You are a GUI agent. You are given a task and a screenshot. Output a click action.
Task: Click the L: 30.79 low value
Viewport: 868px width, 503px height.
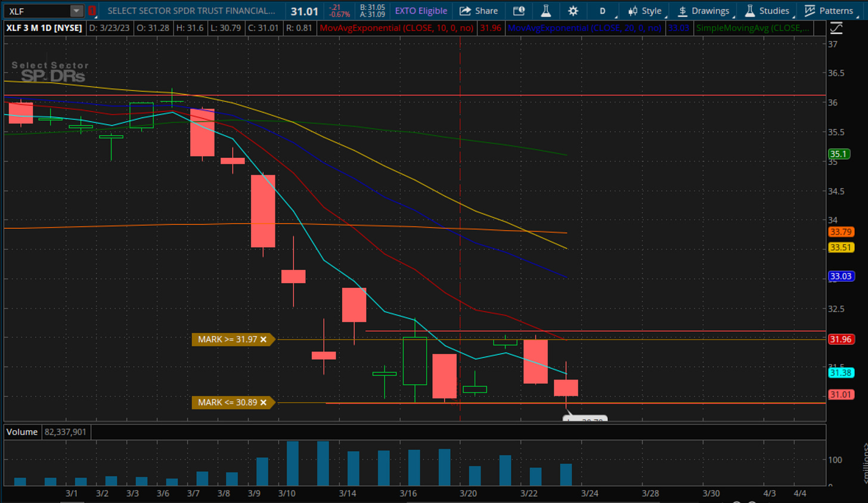(x=226, y=28)
